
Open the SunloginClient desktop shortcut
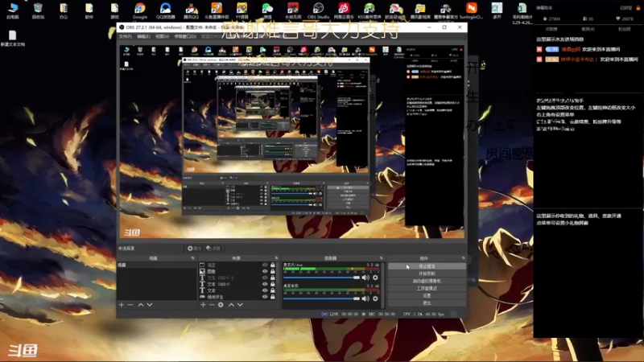pyautogui.click(x=471, y=10)
